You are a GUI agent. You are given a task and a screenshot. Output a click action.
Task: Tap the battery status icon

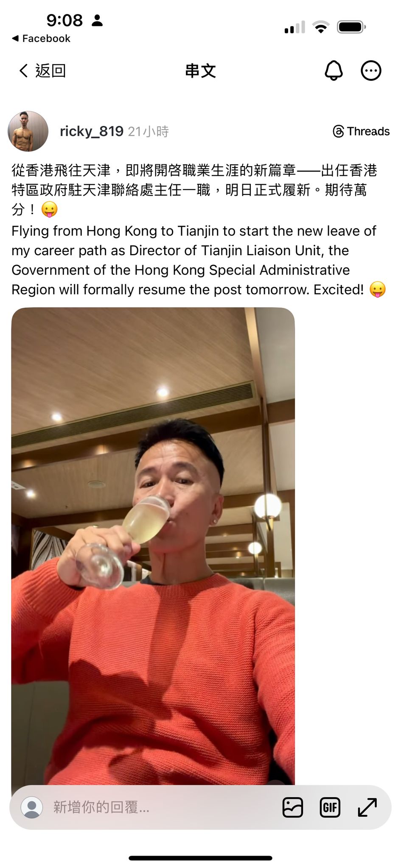(x=351, y=27)
